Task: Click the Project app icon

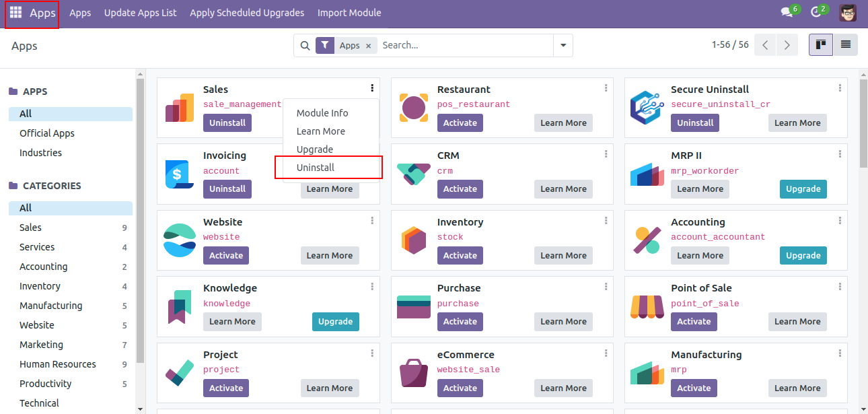Action: pos(179,373)
